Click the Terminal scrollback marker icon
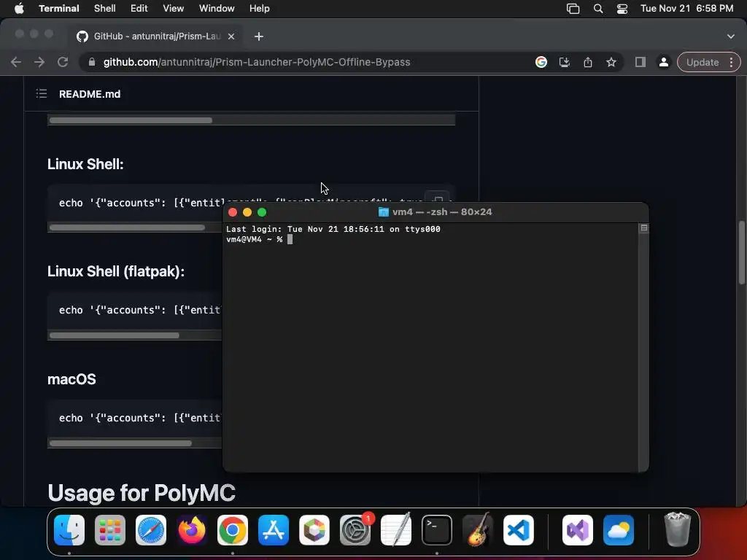Image resolution: width=747 pixels, height=560 pixels. click(x=643, y=228)
